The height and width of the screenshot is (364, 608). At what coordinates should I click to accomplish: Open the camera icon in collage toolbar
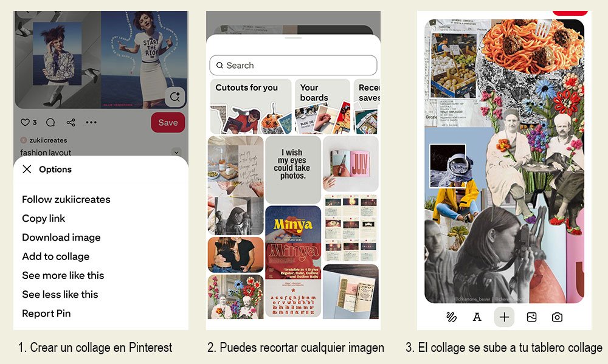coord(557,317)
